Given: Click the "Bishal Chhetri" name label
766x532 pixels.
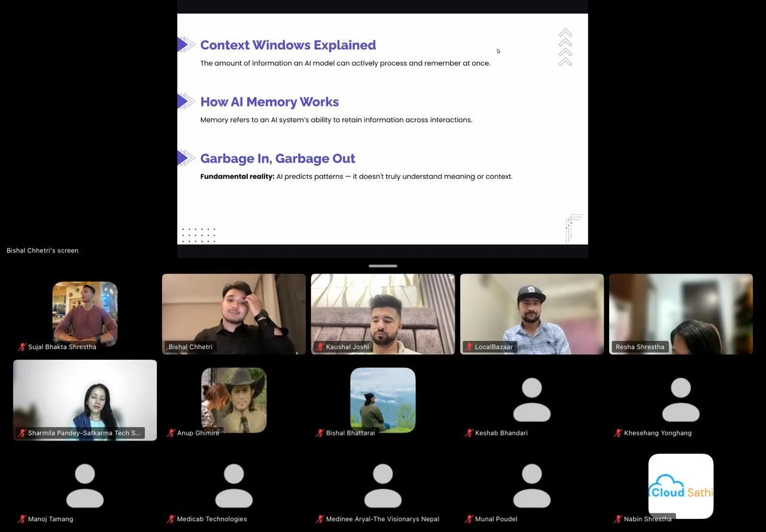Looking at the screenshot, I should click(190, 347).
